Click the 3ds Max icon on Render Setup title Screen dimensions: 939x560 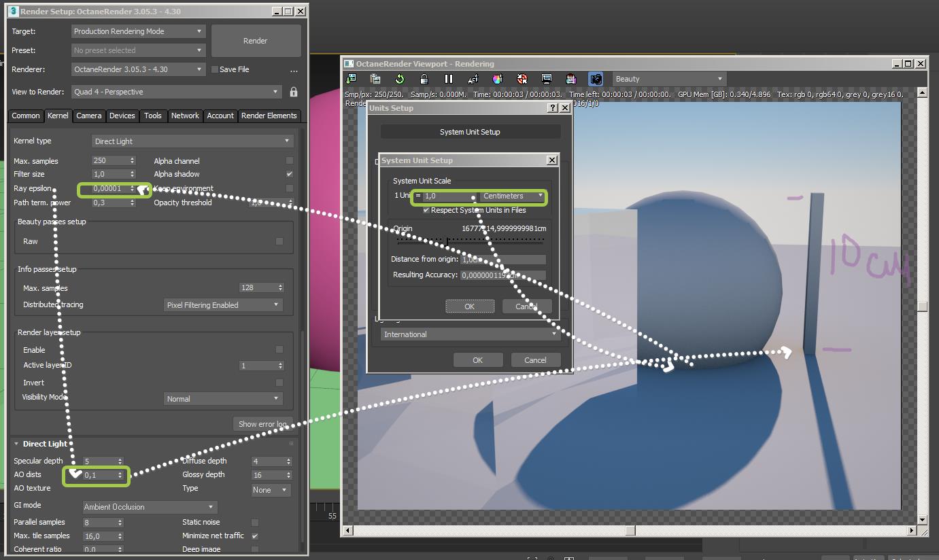pos(14,12)
